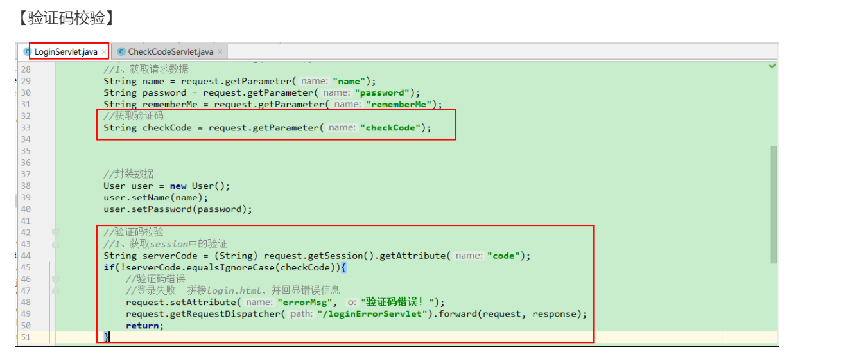Click the //验证码错误 comment on line 46
The height and width of the screenshot is (361, 868).
(x=155, y=279)
